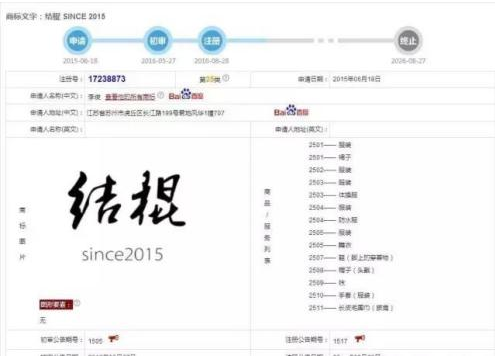
Task: Click the 注册 stage circle in timeline
Action: (211, 41)
